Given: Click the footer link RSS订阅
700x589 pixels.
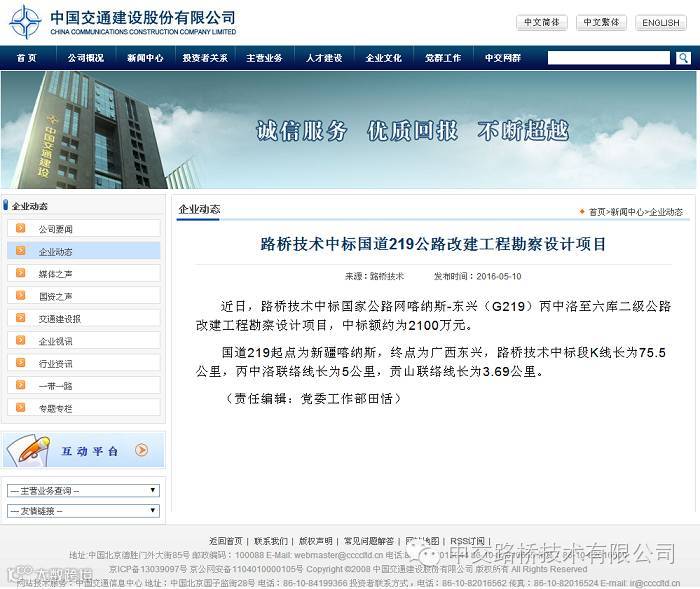Looking at the screenshot, I should pyautogui.click(x=467, y=541).
